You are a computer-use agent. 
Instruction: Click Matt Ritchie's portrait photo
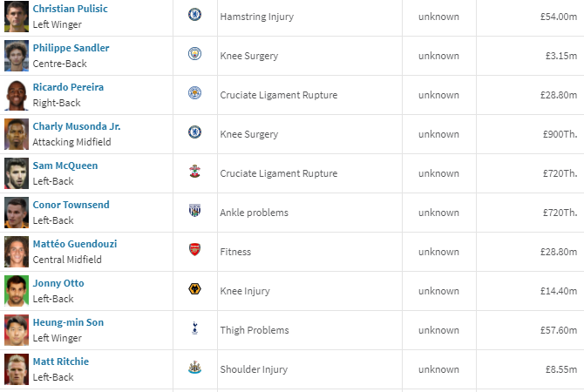(x=17, y=369)
